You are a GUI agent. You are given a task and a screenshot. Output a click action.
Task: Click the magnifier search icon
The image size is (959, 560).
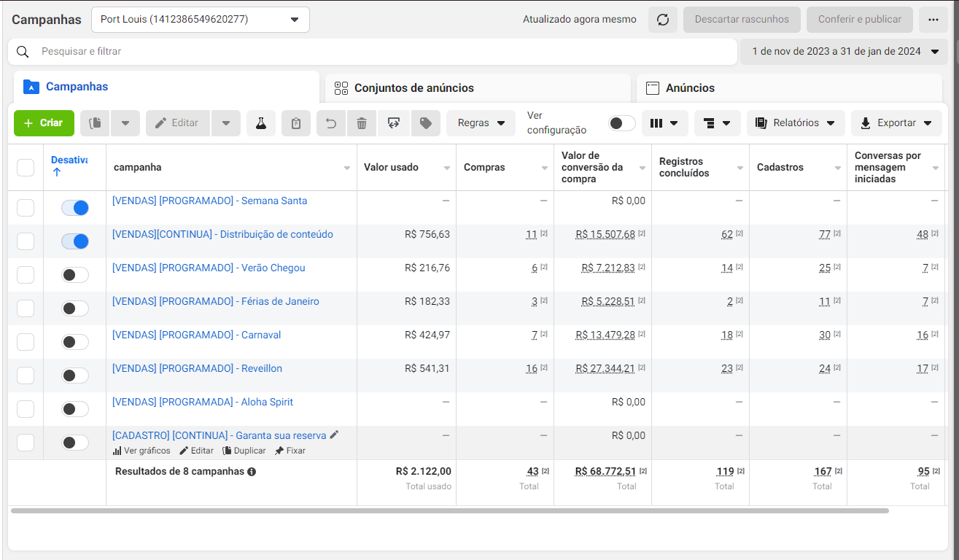[23, 52]
